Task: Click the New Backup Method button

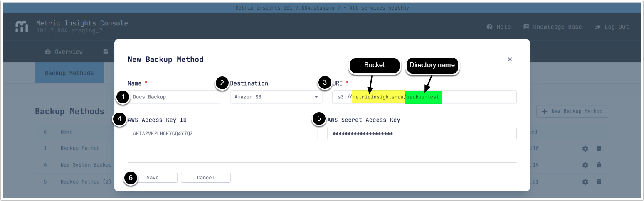Action: [573, 111]
